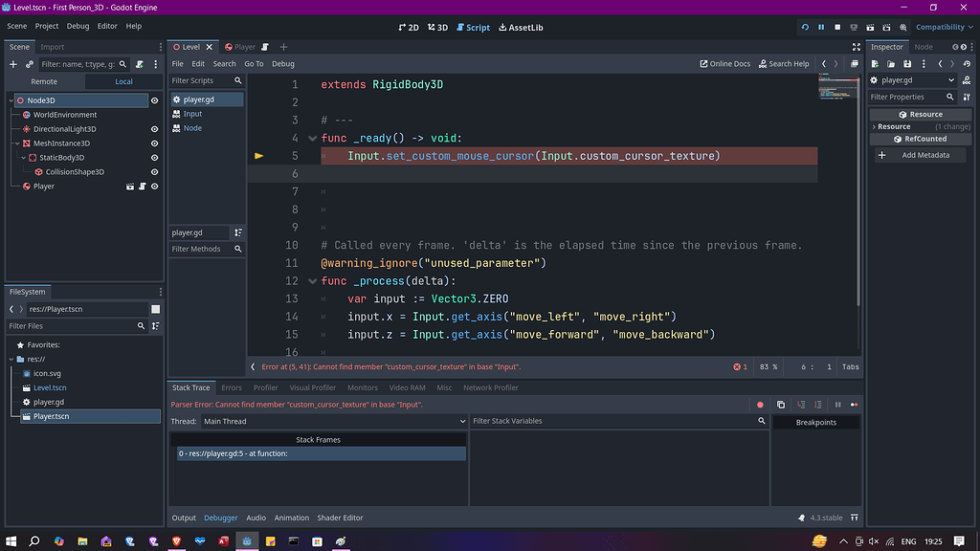Hide the DirectionalLight3D node
The image size is (980, 551).
tap(154, 128)
